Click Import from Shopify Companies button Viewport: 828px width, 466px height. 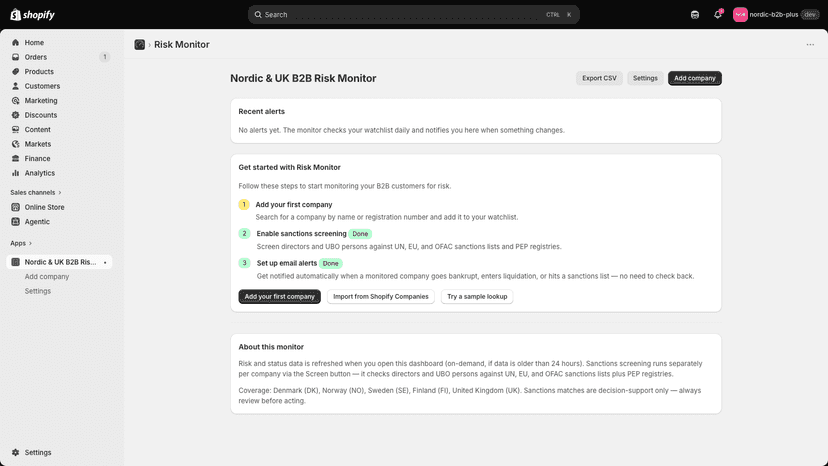[381, 296]
